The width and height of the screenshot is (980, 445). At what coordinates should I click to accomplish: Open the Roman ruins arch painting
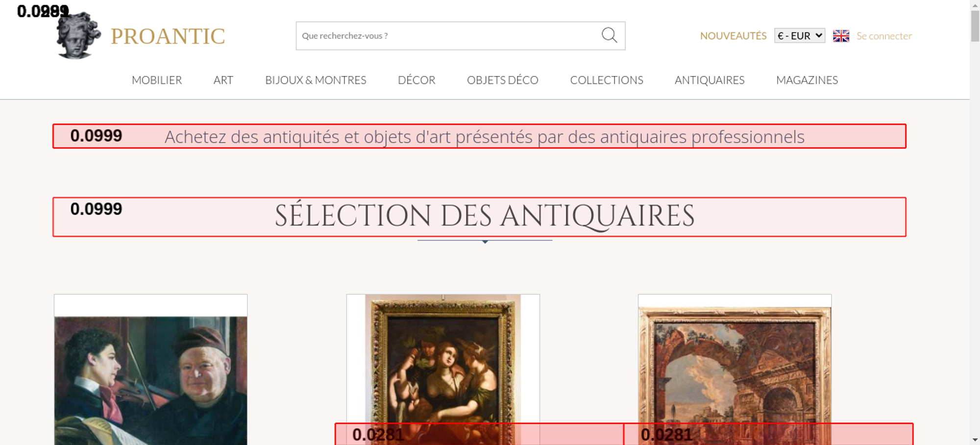[735, 370]
